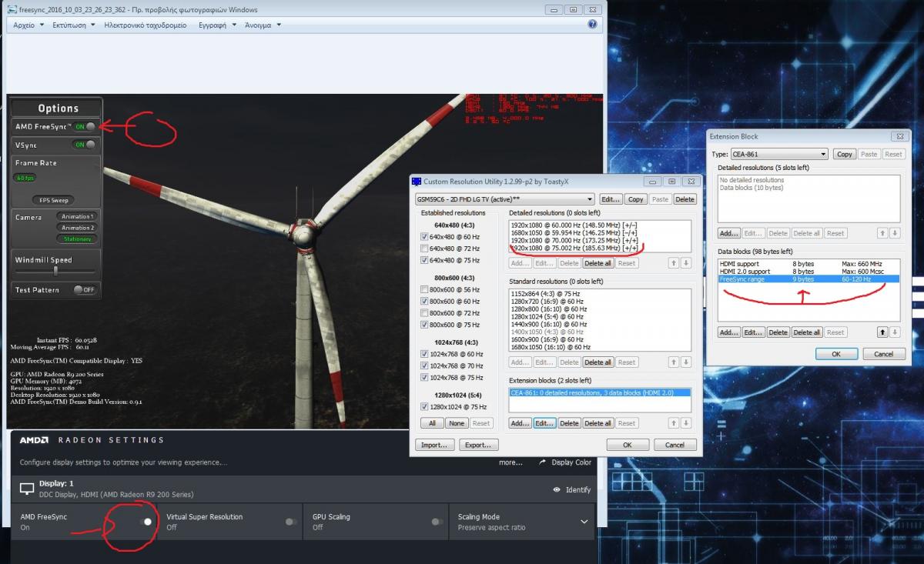
Task: Click the Display 1 monitor icon
Action: pos(27,489)
